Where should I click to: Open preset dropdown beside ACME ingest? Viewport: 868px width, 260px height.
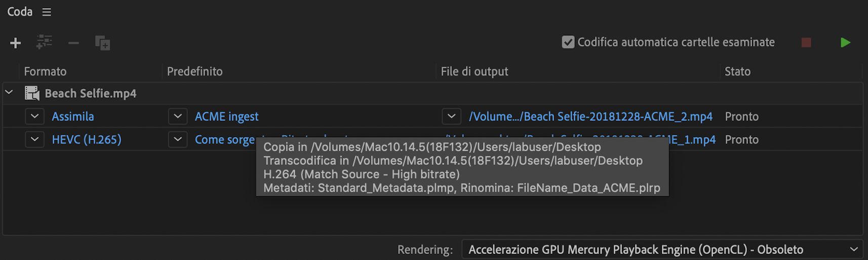[x=178, y=116]
